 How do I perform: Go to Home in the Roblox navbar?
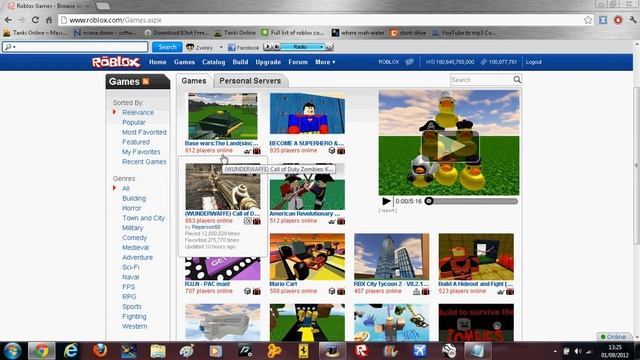(x=158, y=62)
